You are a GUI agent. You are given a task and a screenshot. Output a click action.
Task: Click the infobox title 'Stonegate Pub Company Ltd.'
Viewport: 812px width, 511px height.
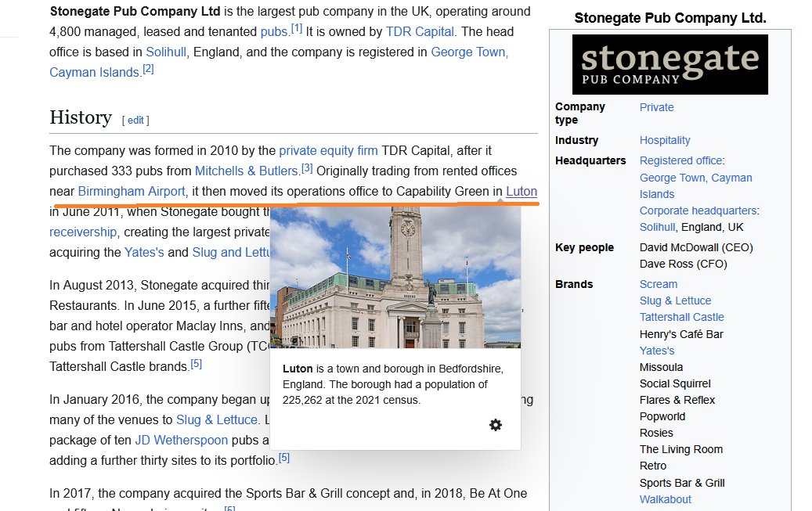[x=670, y=18]
